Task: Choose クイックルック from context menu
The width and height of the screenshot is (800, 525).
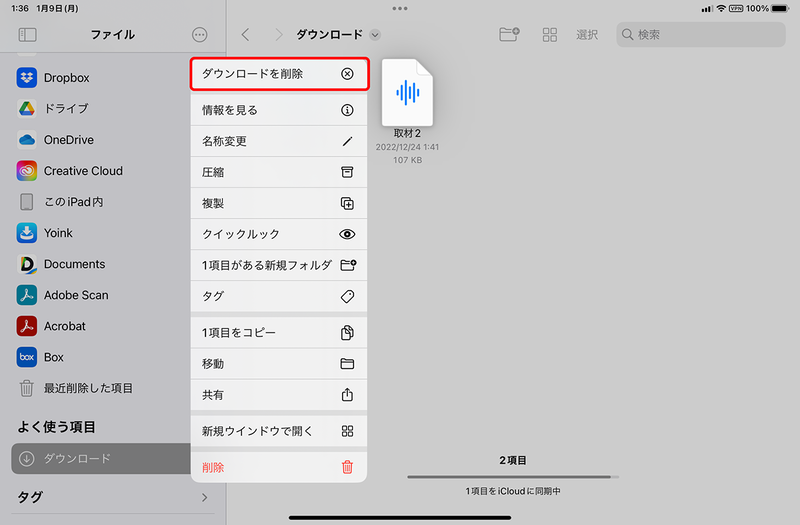Action: [279, 234]
